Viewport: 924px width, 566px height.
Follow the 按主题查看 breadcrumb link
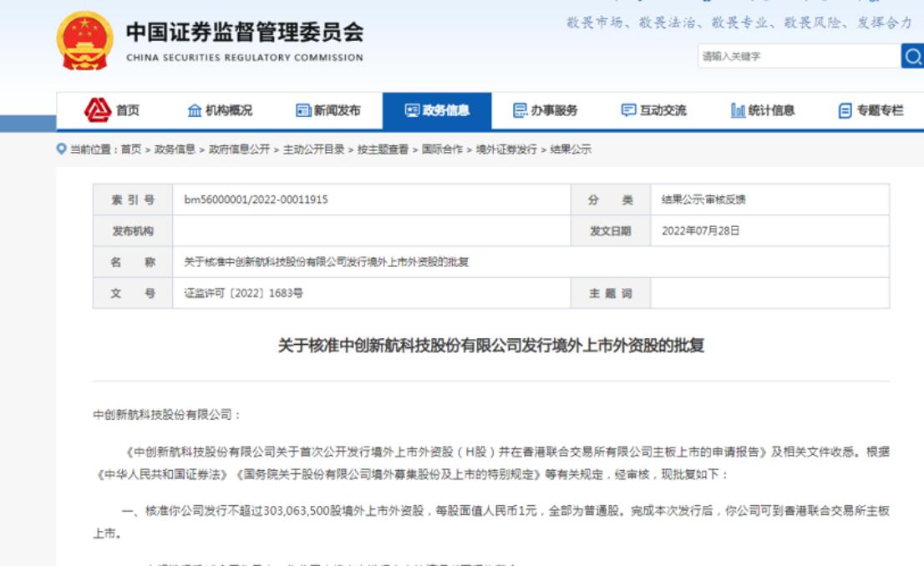click(x=383, y=149)
